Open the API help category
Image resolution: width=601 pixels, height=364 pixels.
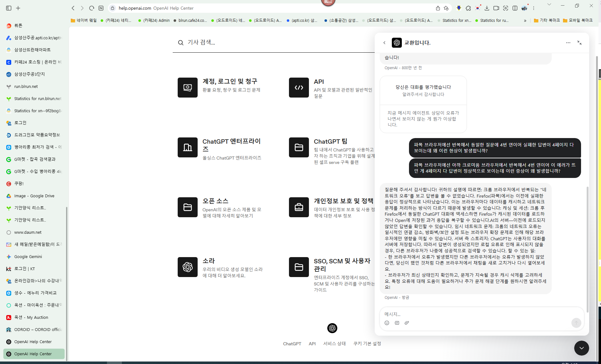(332, 88)
